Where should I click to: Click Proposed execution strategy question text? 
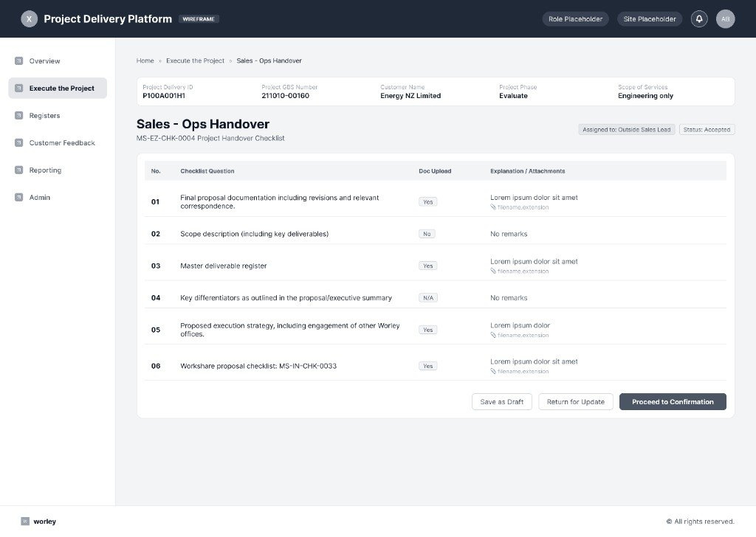pos(289,330)
